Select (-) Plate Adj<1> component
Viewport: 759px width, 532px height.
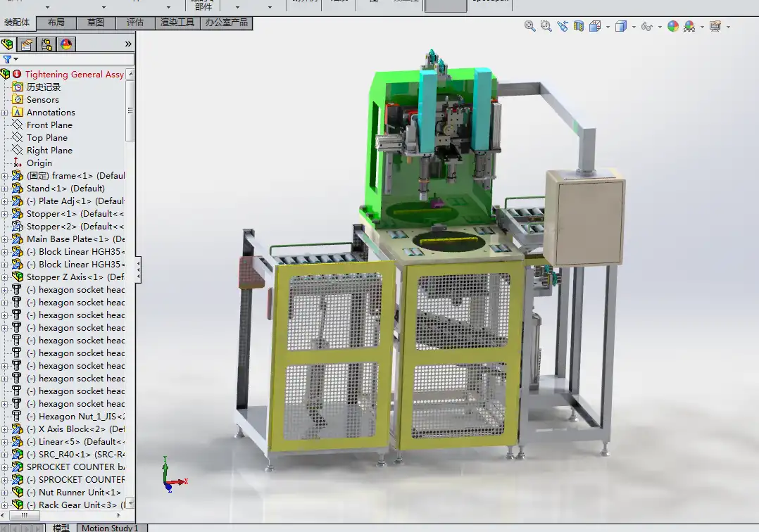[x=75, y=201]
